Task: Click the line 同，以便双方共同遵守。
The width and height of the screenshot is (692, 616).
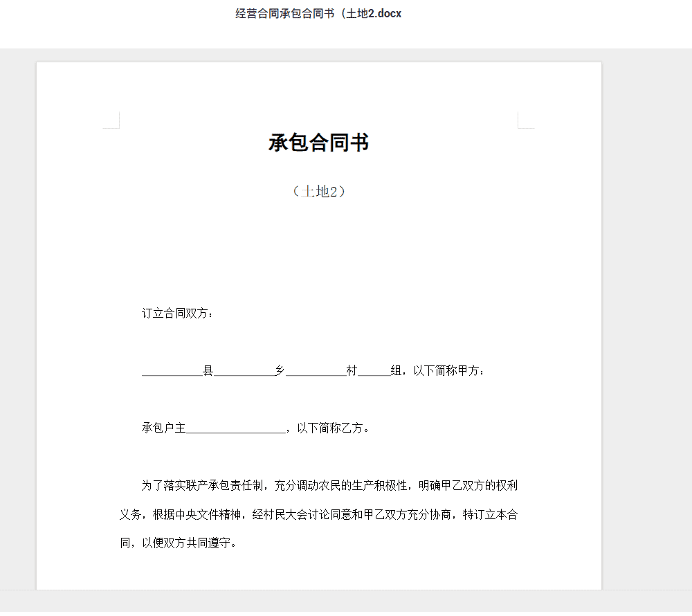Action: click(179, 543)
